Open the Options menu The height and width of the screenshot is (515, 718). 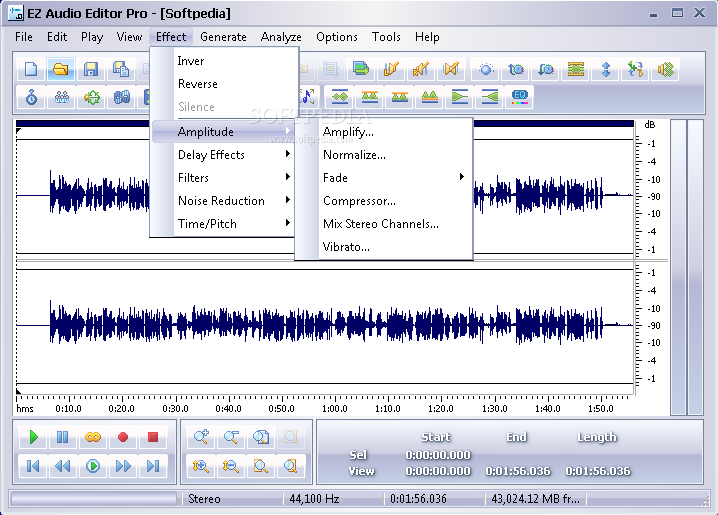[337, 37]
